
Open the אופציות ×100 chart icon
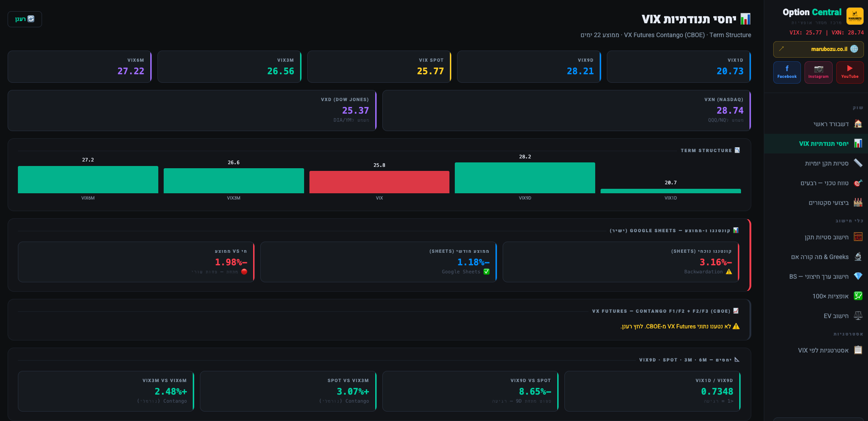(858, 296)
